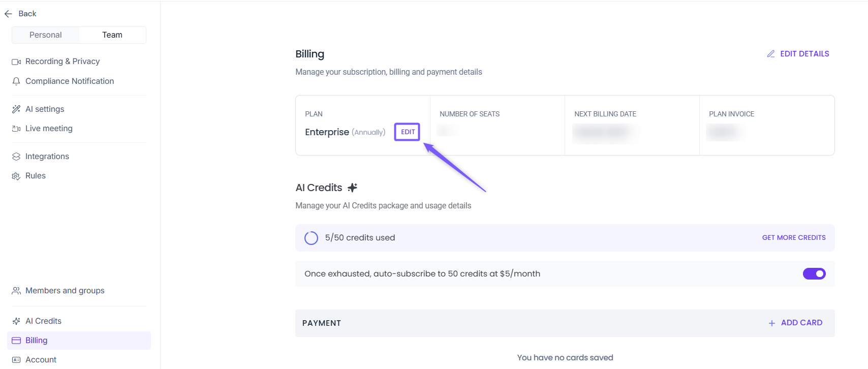This screenshot has height=369, width=868.
Task: Click the credits usage progress circle
Action: tap(311, 238)
